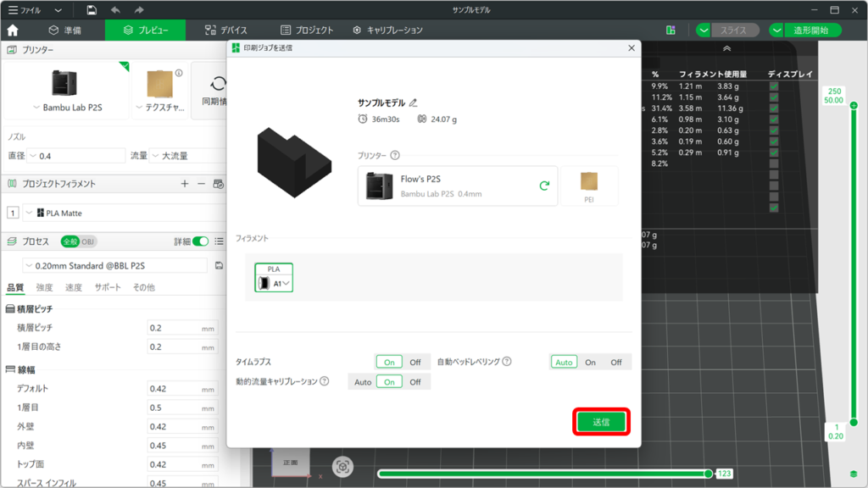Click the help icon beside 自動ベッドレベリング
The width and height of the screenshot is (868, 488).
pos(507,362)
